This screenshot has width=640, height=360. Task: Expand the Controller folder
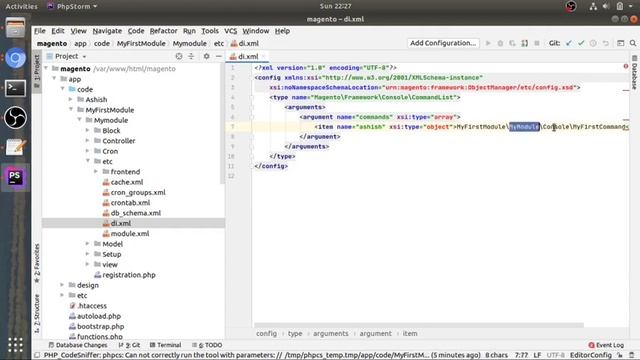tap(88, 141)
